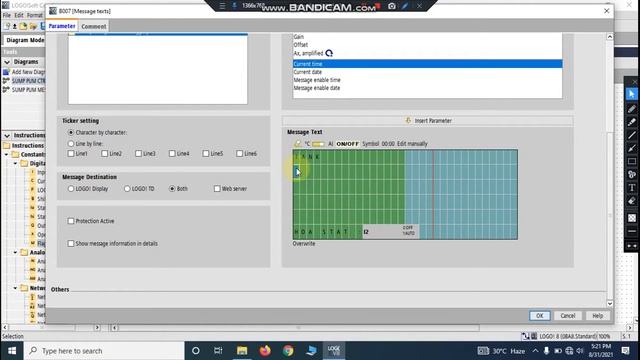This screenshot has height=360, width=640.
Task: Open Bandicam drawing color picker
Action: [632, 218]
